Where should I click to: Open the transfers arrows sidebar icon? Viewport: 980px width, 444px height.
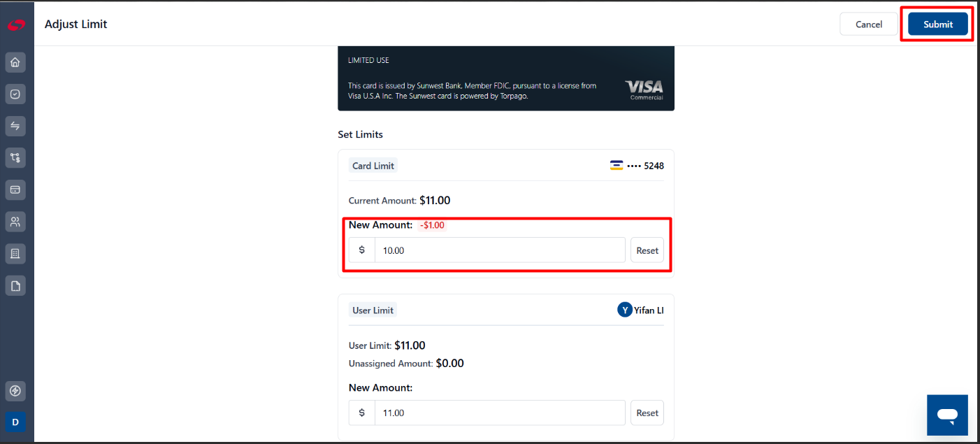point(15,126)
